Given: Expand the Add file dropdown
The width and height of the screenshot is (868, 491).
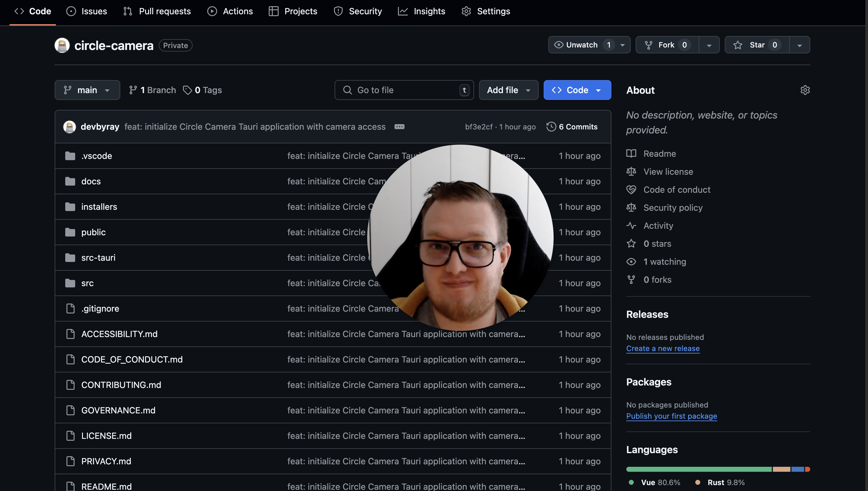Looking at the screenshot, I should click(508, 90).
